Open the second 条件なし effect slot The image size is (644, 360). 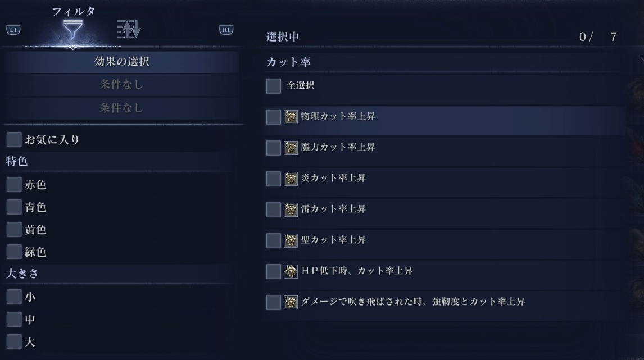(121, 108)
